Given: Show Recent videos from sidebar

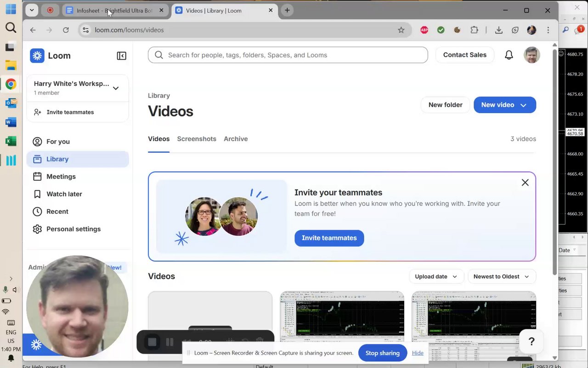Looking at the screenshot, I should click(78, 212).
